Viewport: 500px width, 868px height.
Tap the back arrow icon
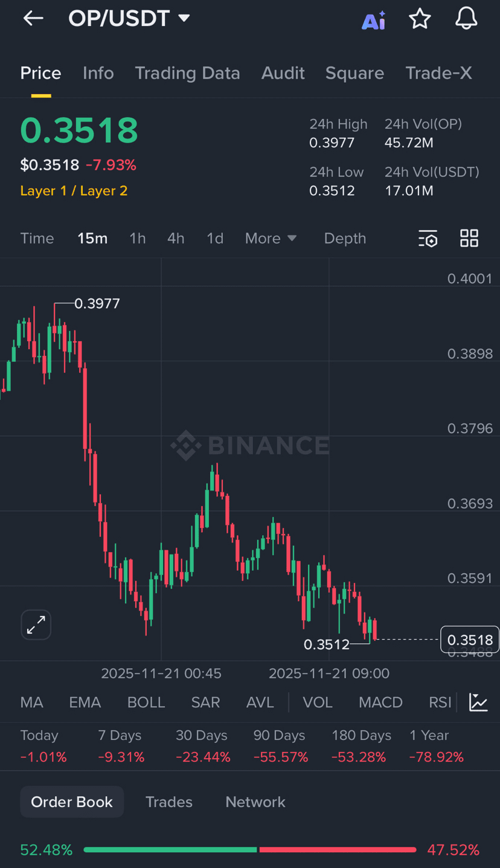coord(33,19)
